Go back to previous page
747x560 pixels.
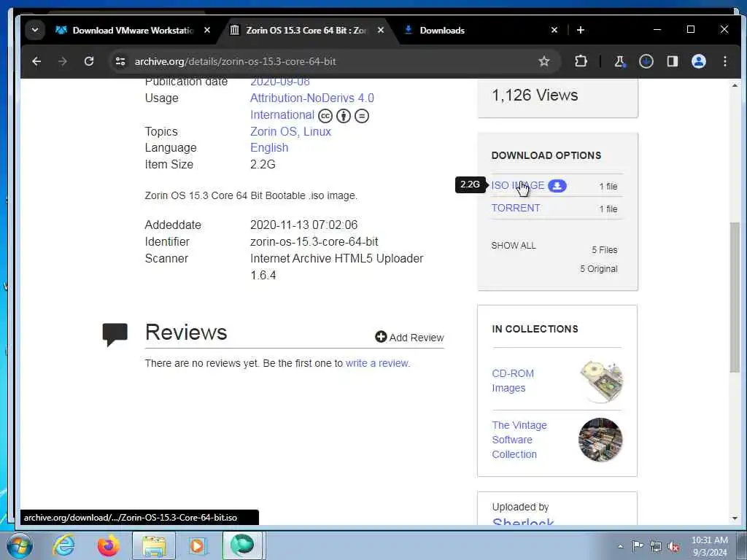pyautogui.click(x=36, y=61)
